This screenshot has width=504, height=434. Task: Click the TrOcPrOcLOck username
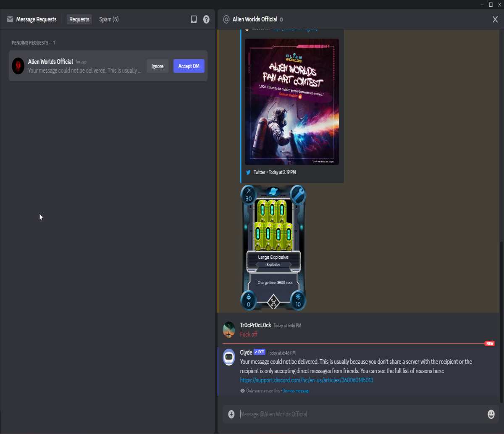255,325
